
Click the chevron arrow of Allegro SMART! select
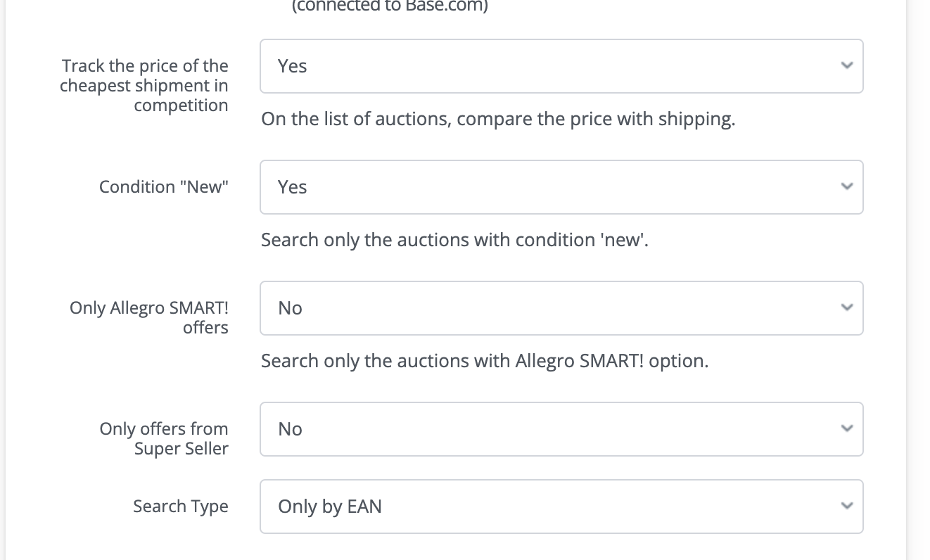(847, 308)
